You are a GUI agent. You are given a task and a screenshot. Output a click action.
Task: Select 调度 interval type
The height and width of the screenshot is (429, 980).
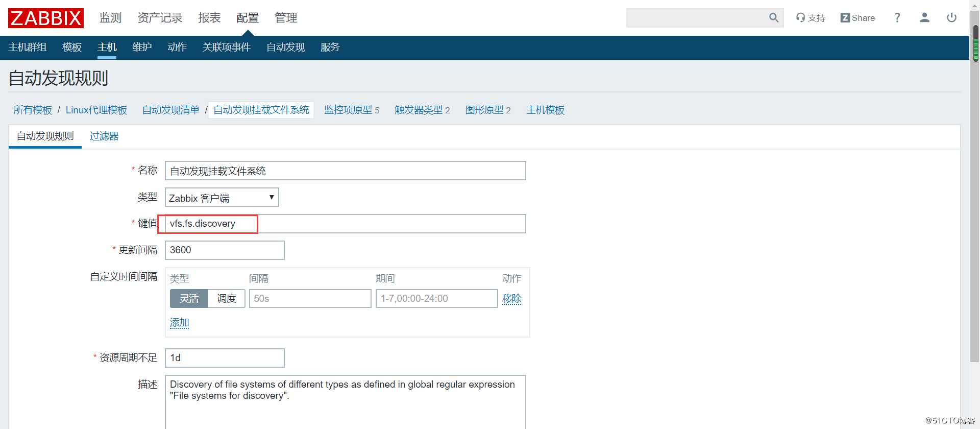pos(227,299)
